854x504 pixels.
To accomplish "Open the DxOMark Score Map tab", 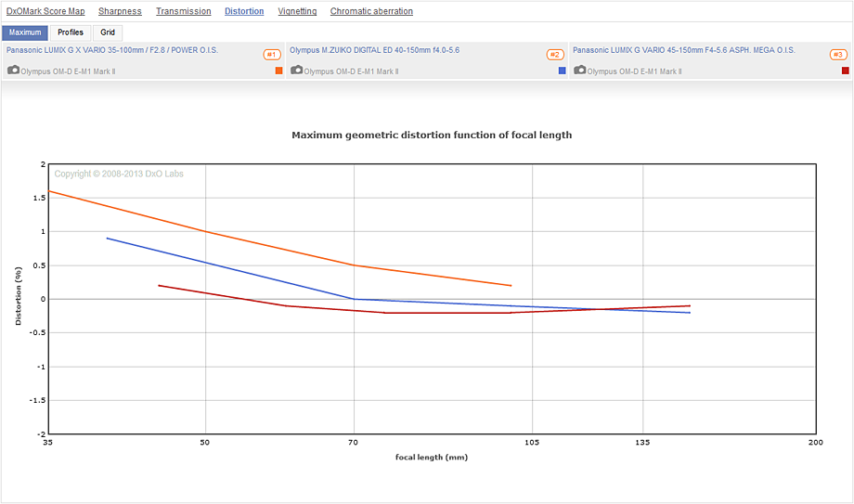I will coord(45,11).
